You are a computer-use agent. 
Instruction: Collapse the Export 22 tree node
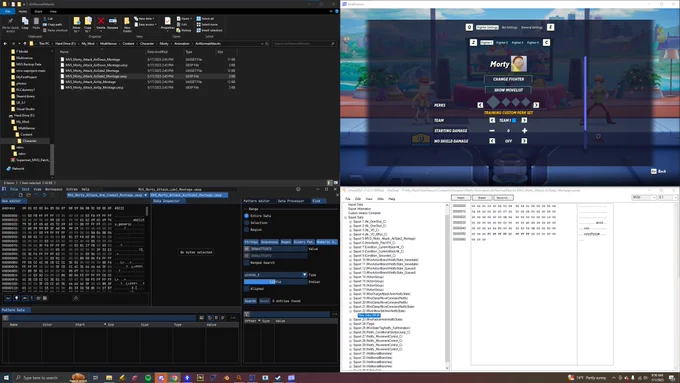pos(350,311)
